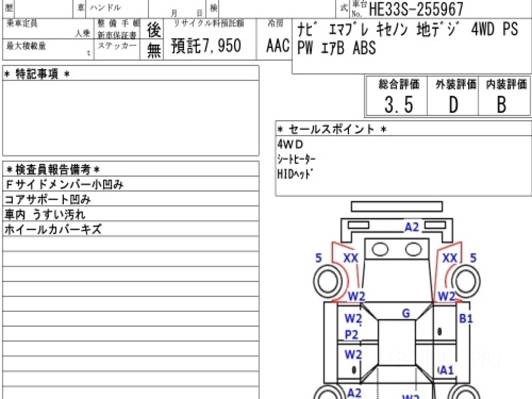This screenshot has height=399, width=532.
Task: Click the ステッカー label
Action: (x=117, y=45)
